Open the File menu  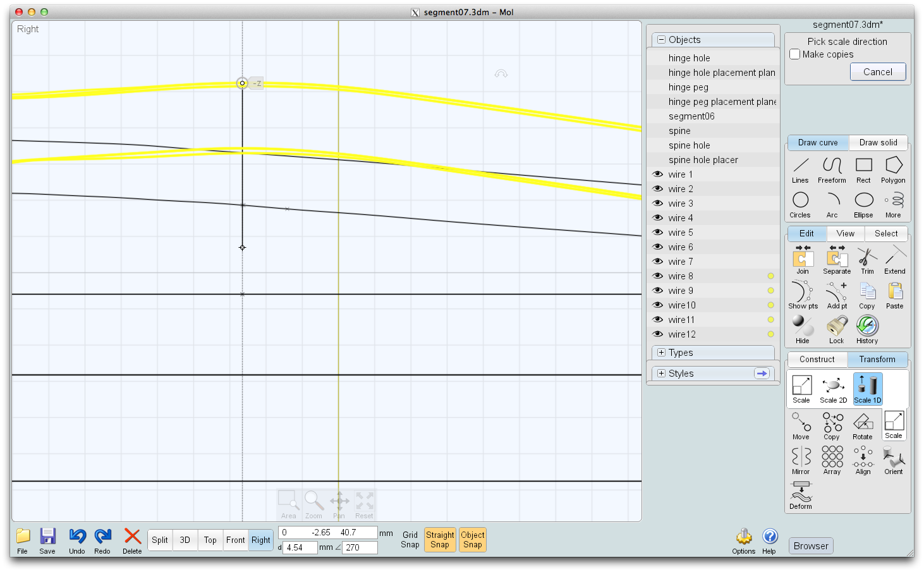(23, 541)
